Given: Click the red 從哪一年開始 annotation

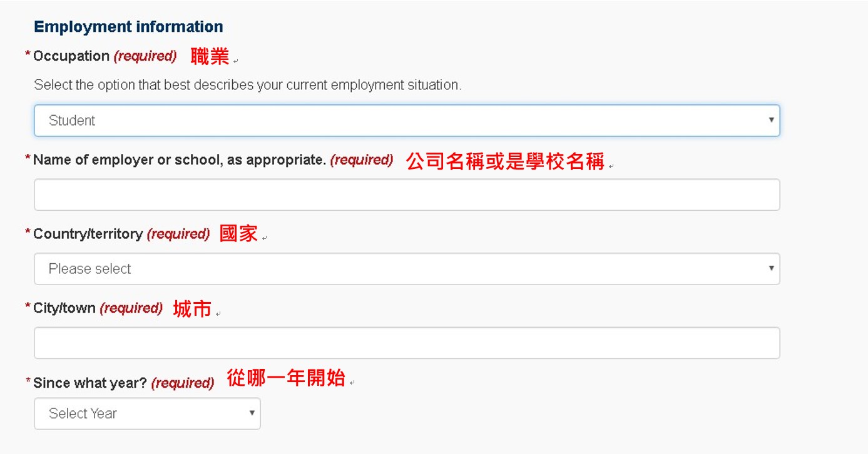Looking at the screenshot, I should click(286, 378).
